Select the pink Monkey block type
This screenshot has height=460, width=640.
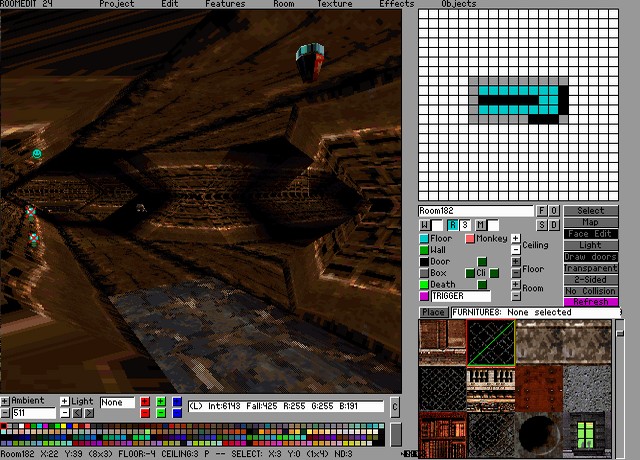pos(470,239)
